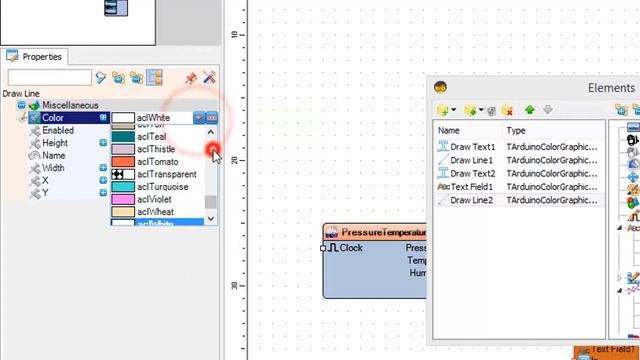Focus the properties filter search box

[x=49, y=78]
